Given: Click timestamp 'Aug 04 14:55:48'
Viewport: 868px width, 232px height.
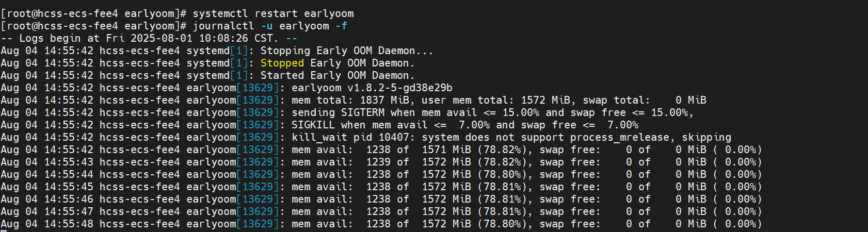Looking at the screenshot, I should tap(47, 224).
